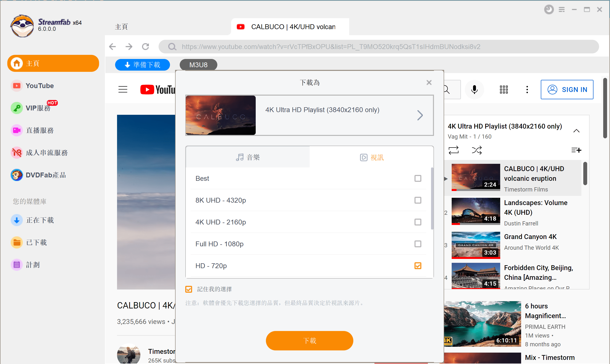
Task: Check the 8K UHD - 4320p option
Action: point(418,200)
